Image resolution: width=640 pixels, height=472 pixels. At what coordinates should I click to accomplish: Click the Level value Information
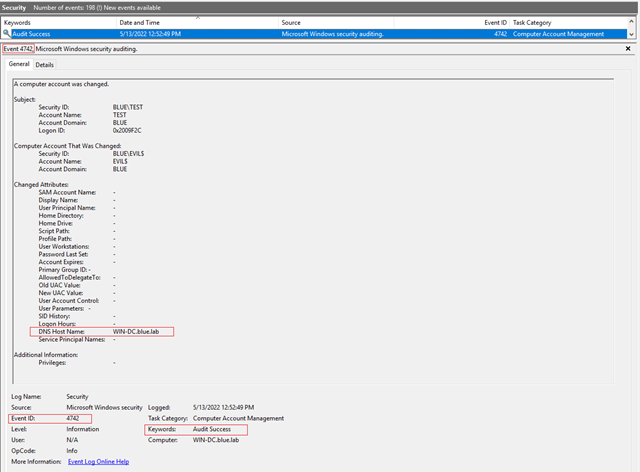pyautogui.click(x=82, y=429)
